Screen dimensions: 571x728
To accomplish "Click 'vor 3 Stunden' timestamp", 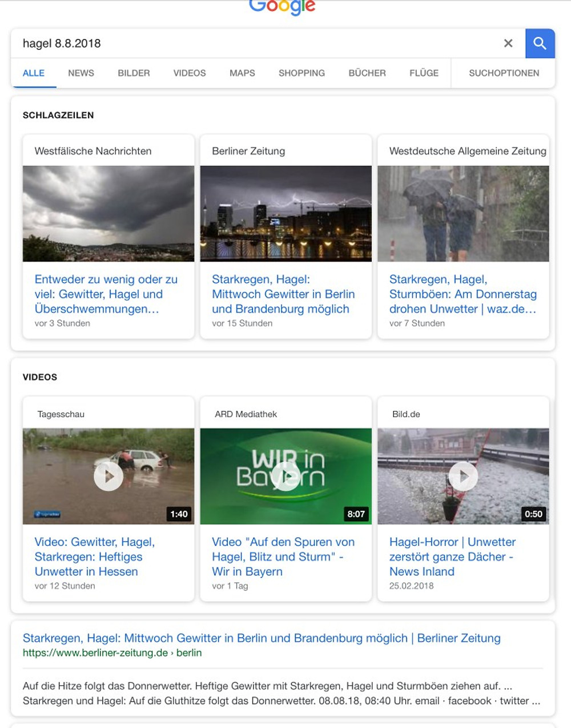I will [62, 323].
